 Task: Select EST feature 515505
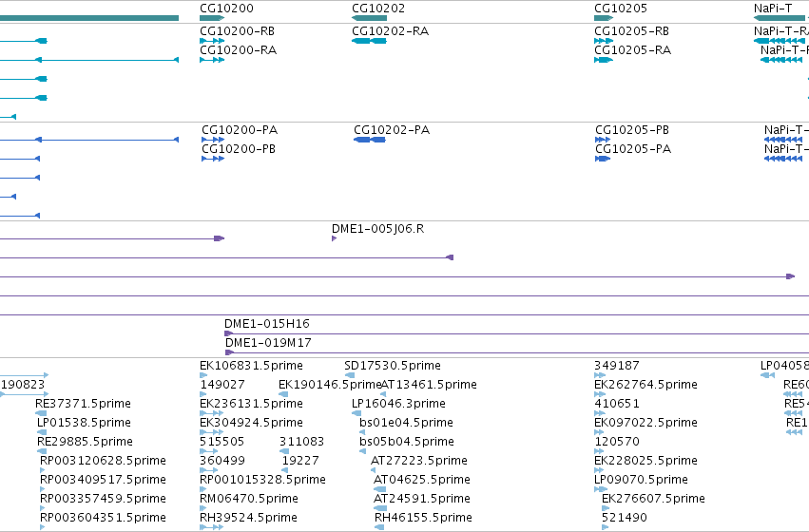click(222, 442)
